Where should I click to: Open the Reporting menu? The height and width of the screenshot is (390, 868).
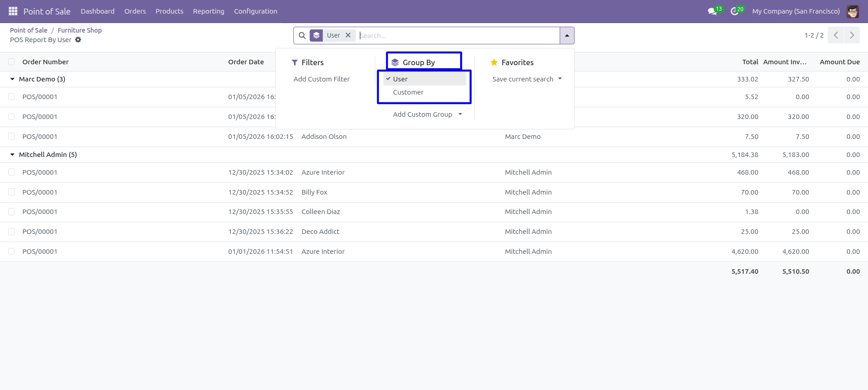click(208, 11)
